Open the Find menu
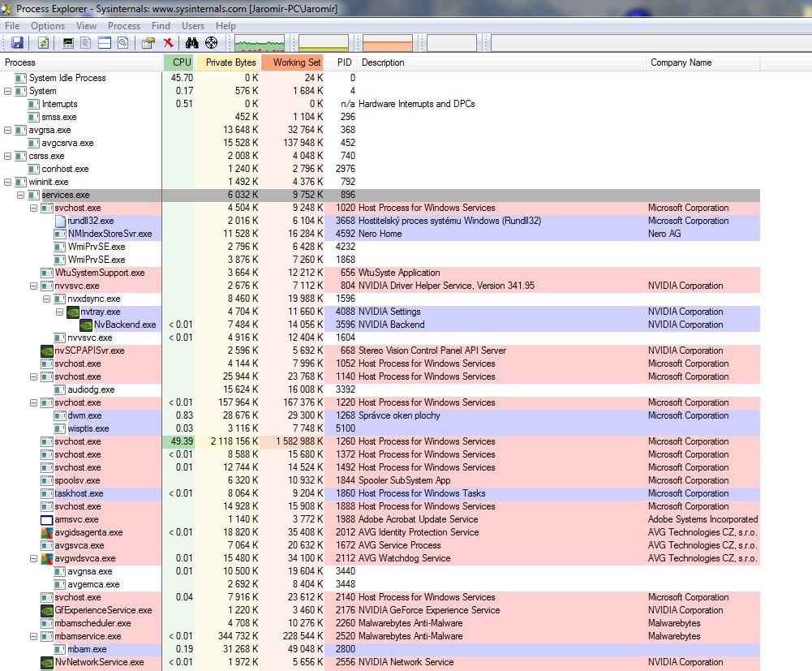This screenshot has height=671, width=812. tap(161, 26)
